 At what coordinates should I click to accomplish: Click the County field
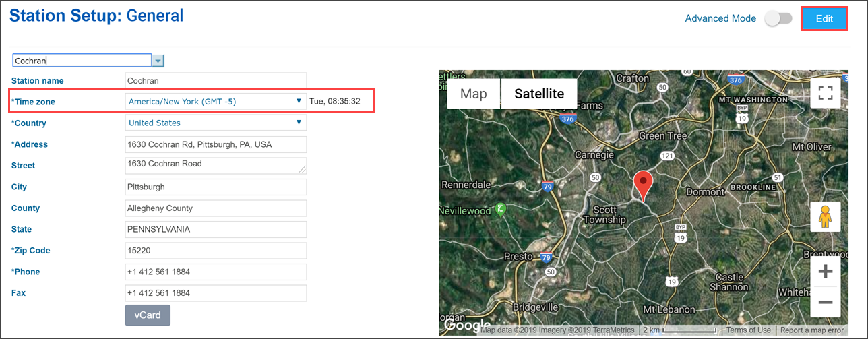pos(216,208)
